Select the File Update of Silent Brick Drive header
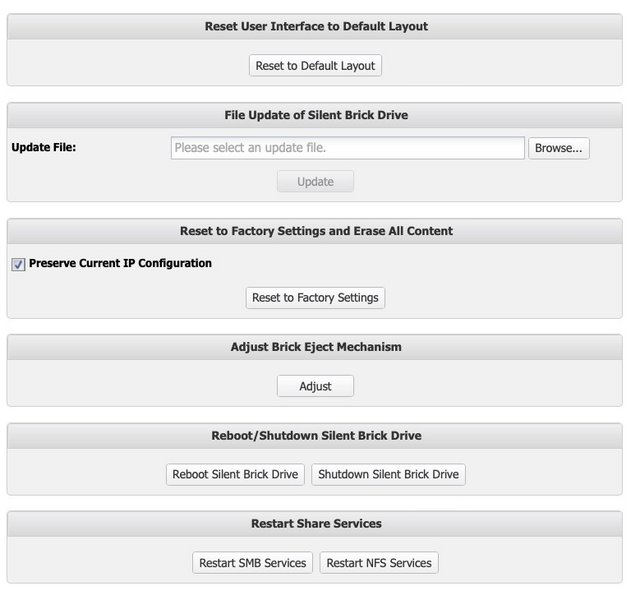 [315, 115]
